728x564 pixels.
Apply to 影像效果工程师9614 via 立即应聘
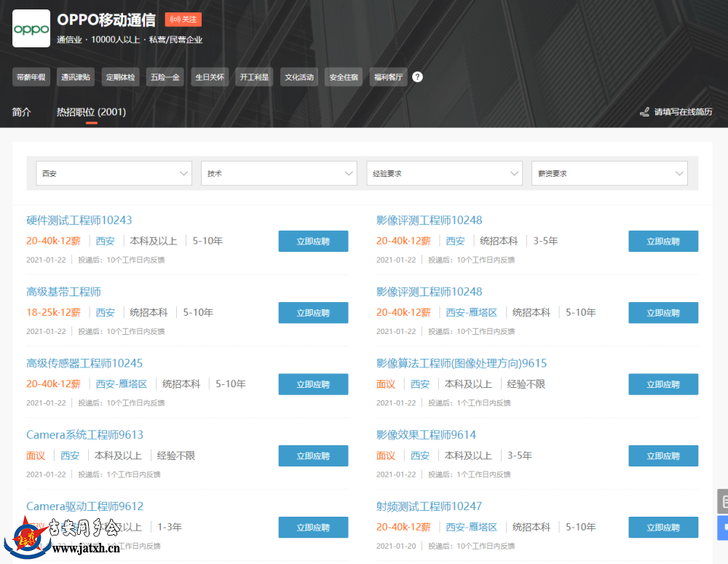pos(663,456)
